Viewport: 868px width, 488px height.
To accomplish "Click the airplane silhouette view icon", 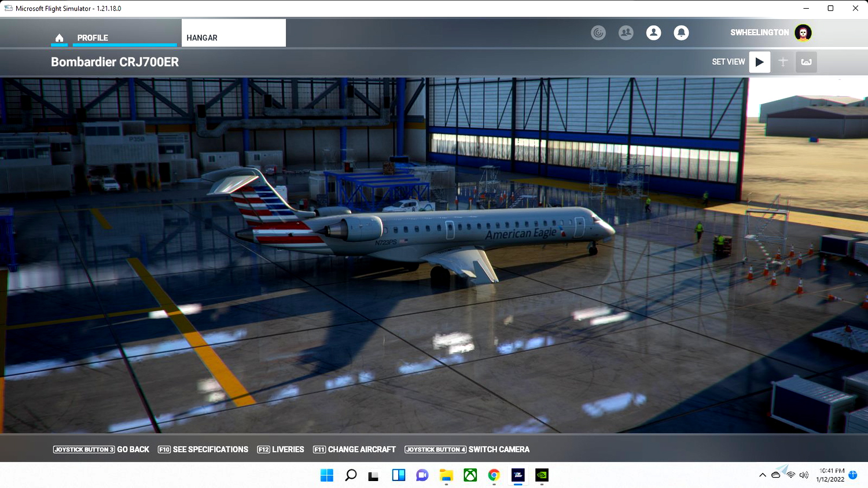I will [x=783, y=62].
